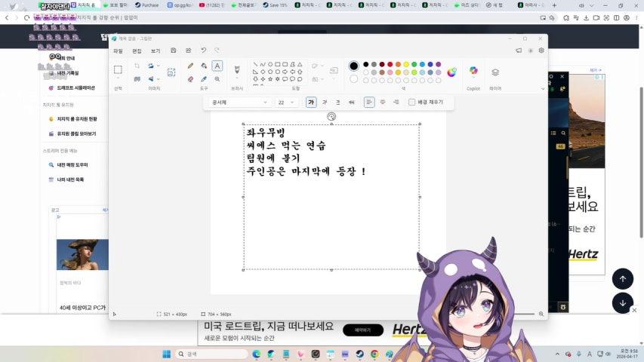The height and width of the screenshot is (362, 644).
Task: Choose the five-point star shape
Action: [x=270, y=78]
